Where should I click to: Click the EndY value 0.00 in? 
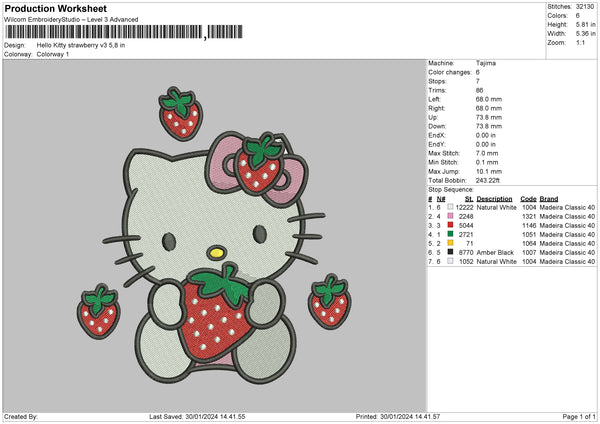click(x=486, y=145)
